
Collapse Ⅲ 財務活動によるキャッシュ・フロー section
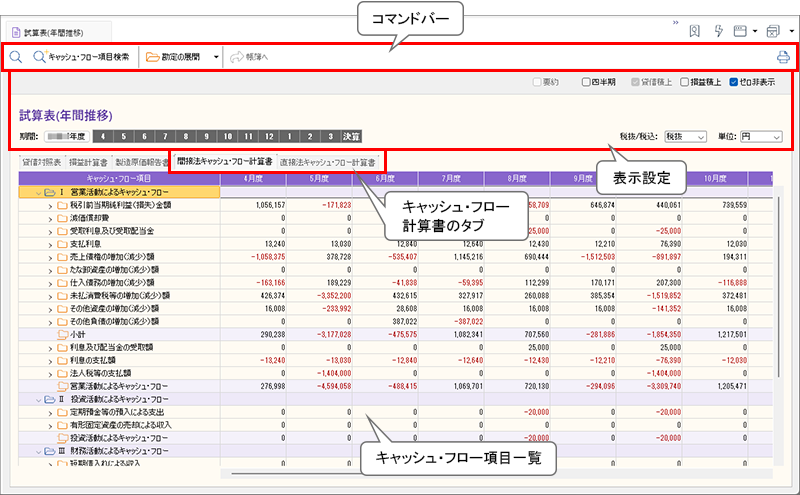click(38, 451)
